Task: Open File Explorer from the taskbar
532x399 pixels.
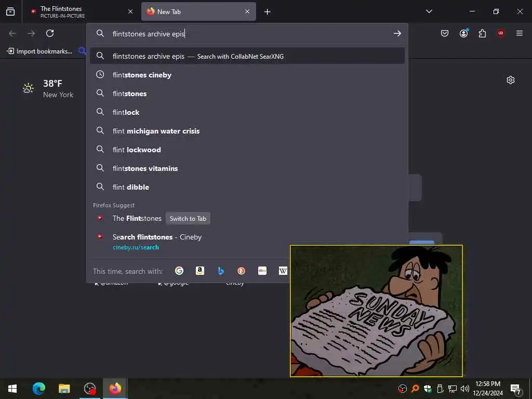Action: point(64,389)
